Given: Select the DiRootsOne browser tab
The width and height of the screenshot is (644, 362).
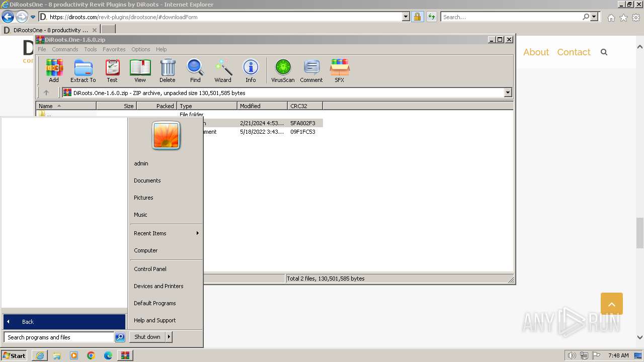Looking at the screenshot, I should coord(50,30).
